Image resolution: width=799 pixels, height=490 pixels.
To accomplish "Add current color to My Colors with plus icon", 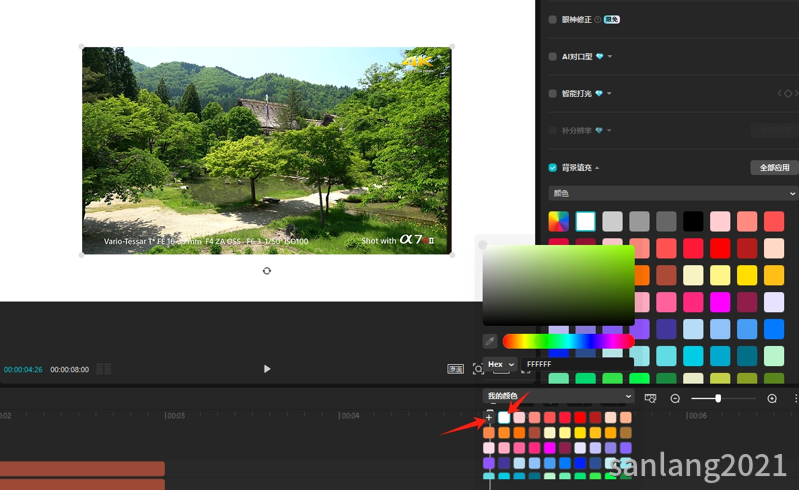I will click(489, 417).
